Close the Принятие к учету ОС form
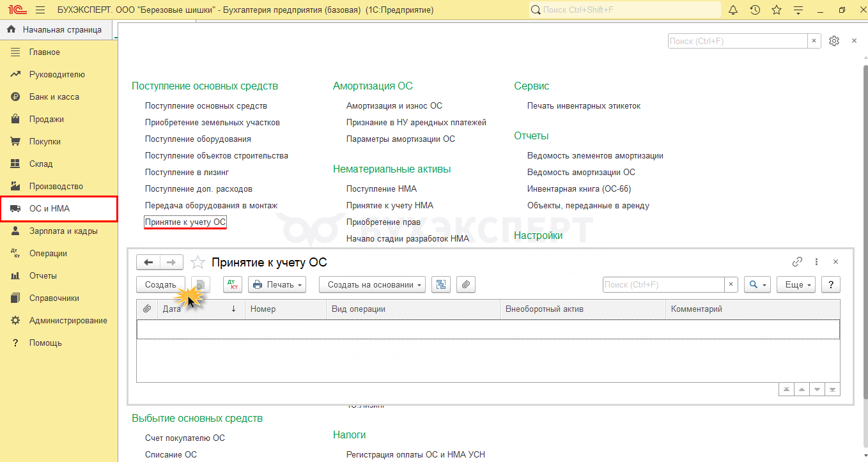The width and height of the screenshot is (868, 462). [x=835, y=262]
